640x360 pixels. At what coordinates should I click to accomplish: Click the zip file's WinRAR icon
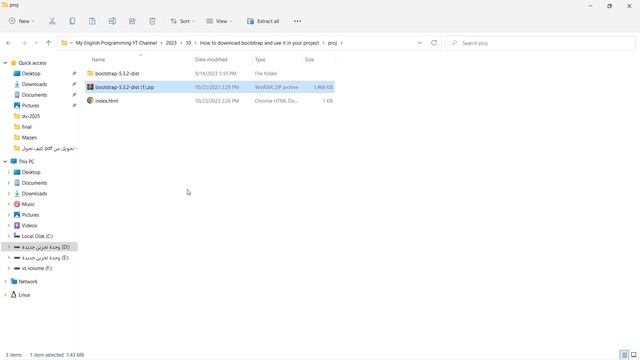(x=90, y=87)
